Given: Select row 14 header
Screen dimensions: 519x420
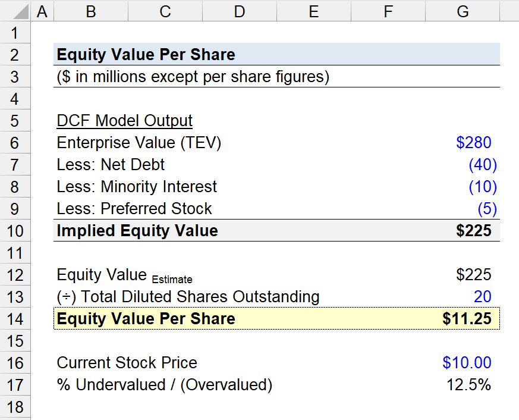Looking at the screenshot, I should point(15,319).
